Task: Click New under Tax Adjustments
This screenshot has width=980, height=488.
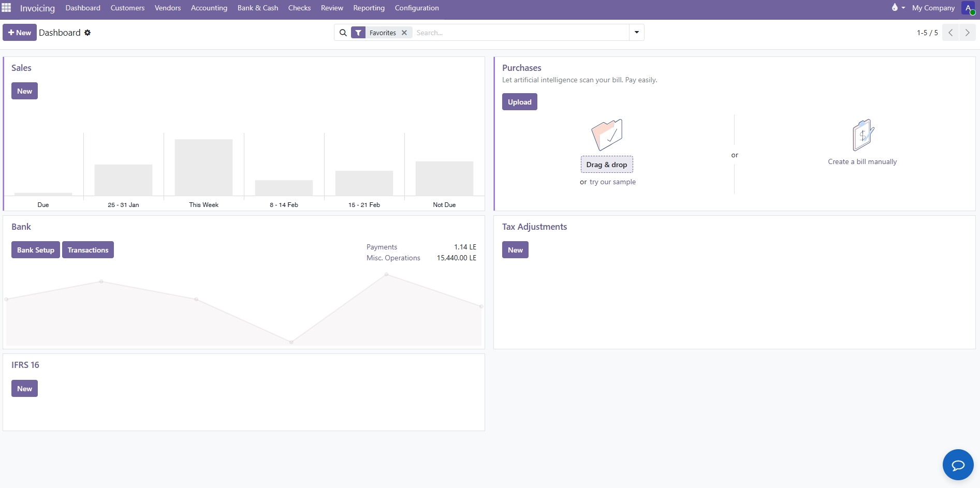Action: (x=515, y=249)
